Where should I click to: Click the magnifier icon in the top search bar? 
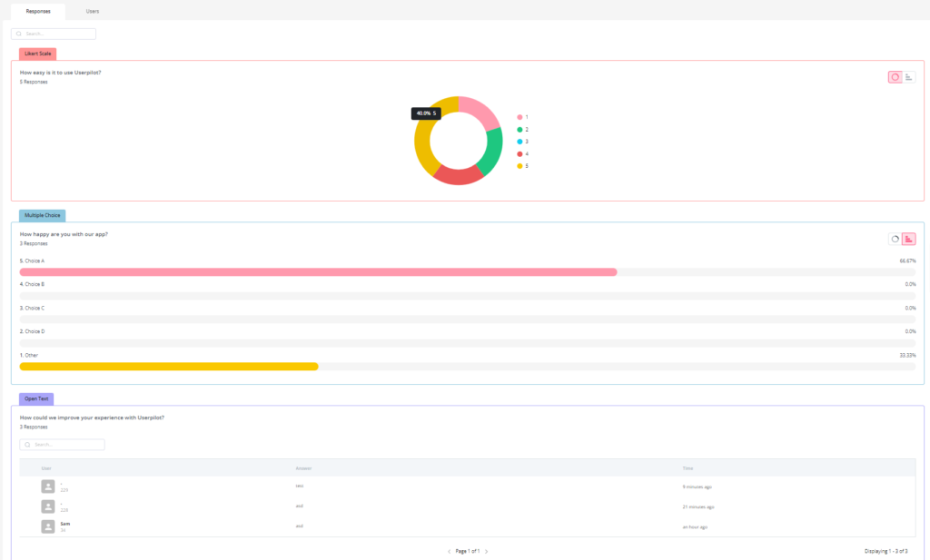18,34
